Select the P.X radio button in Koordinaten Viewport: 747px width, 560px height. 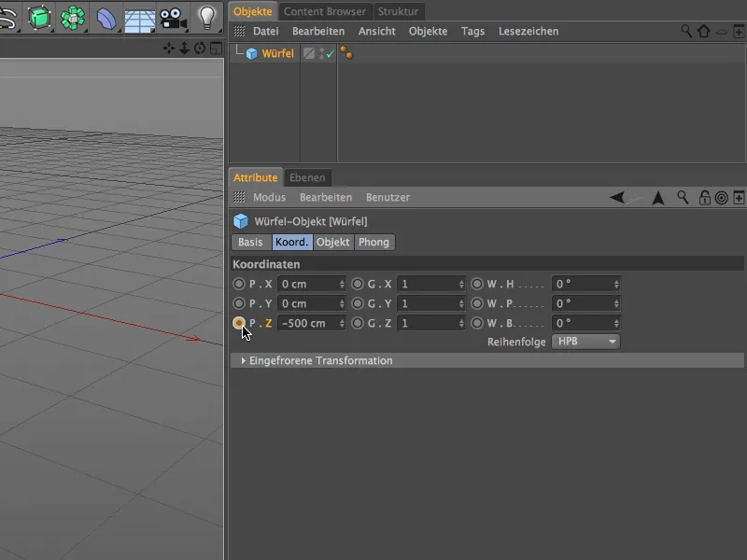(239, 283)
